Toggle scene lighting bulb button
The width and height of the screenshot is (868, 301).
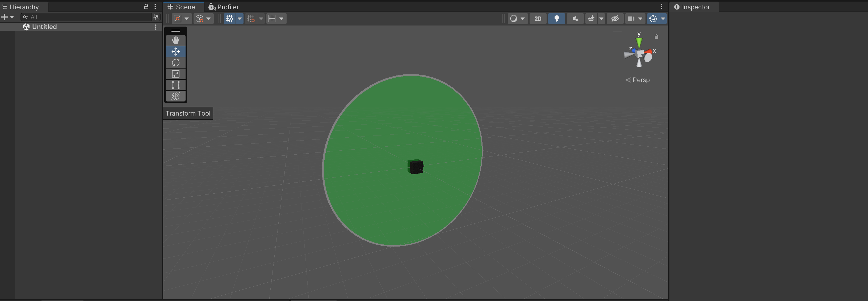coord(556,19)
